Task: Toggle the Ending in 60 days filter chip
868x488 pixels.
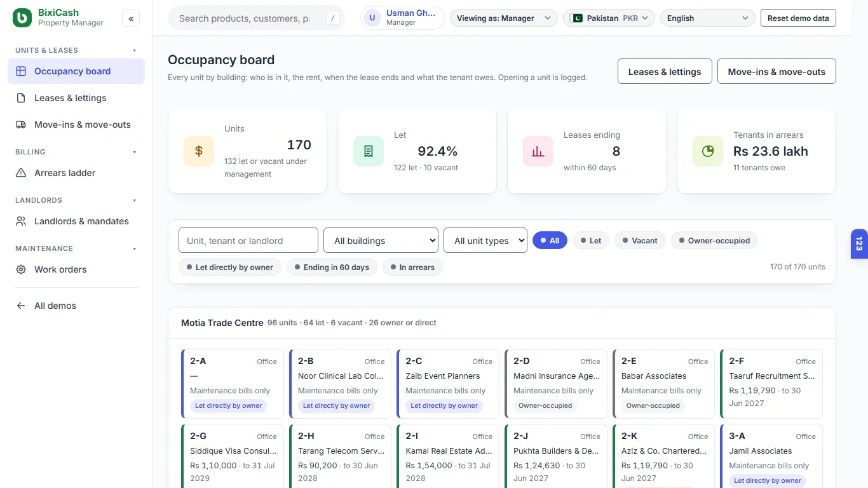Action: 332,267
